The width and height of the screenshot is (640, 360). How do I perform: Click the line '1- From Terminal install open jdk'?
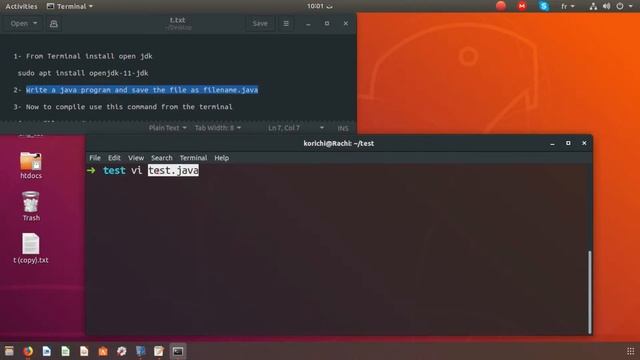(83, 56)
